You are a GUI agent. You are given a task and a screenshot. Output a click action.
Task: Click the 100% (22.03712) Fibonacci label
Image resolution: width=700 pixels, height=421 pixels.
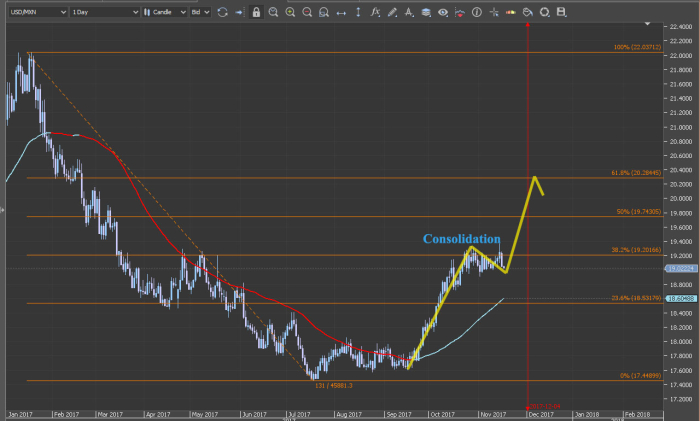[637, 47]
